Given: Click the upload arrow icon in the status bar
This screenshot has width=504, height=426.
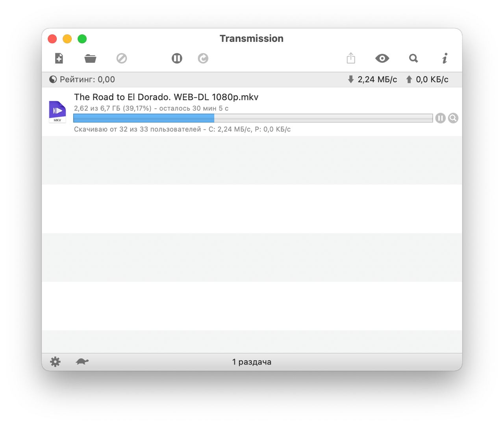Looking at the screenshot, I should tap(409, 79).
